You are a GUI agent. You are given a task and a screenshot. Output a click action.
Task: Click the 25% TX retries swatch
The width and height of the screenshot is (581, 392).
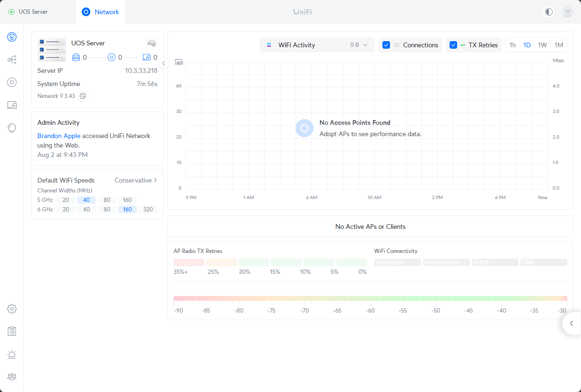[x=221, y=262]
